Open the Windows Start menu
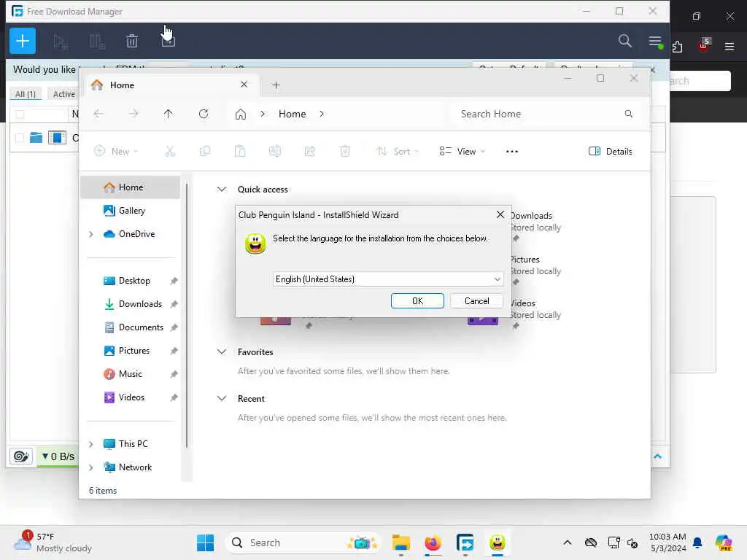The height and width of the screenshot is (560, 747). [205, 542]
